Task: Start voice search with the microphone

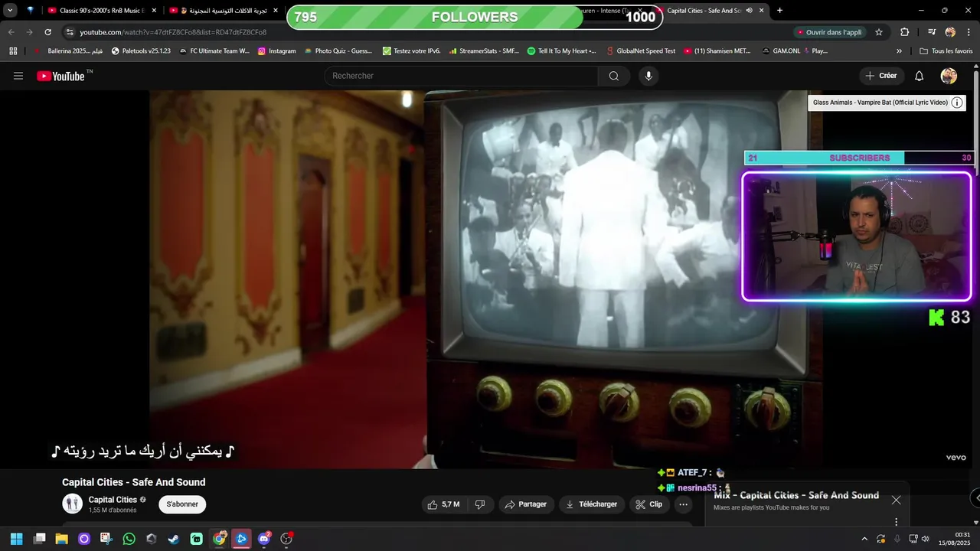Action: (648, 76)
